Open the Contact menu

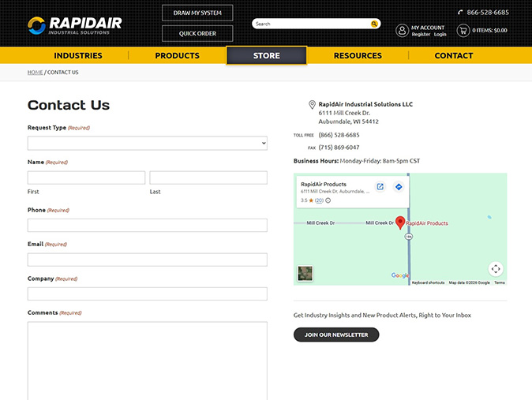point(454,56)
